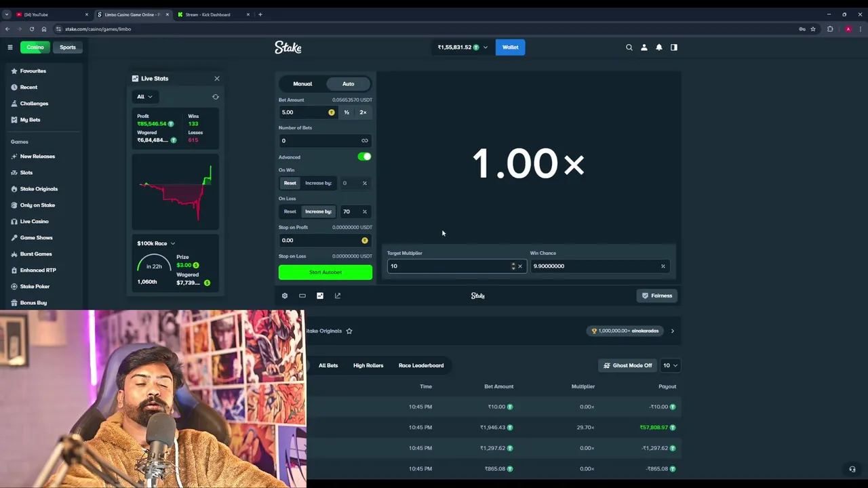Halve the bet amount with ½

coord(347,113)
